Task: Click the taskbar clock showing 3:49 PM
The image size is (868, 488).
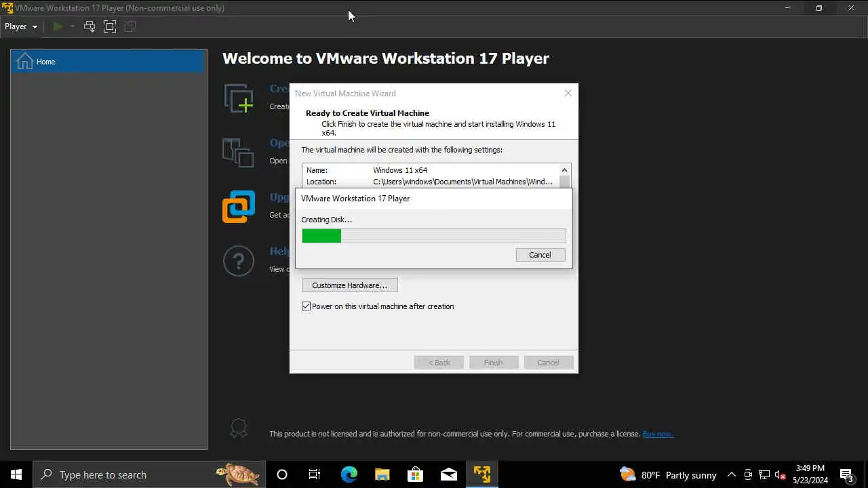Action: [810, 474]
